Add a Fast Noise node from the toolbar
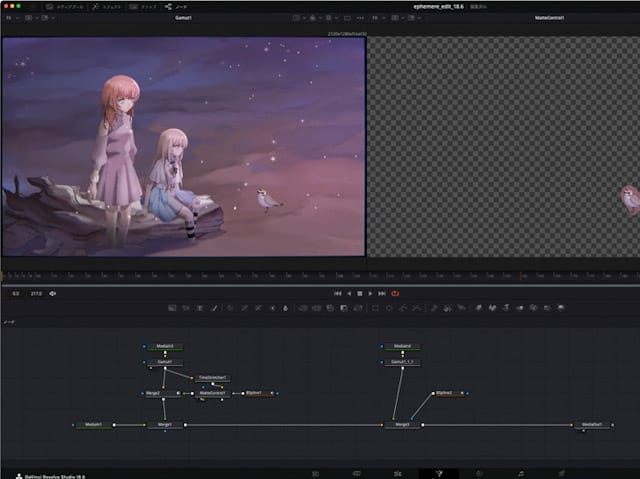The height and width of the screenshot is (479, 640). [186, 308]
